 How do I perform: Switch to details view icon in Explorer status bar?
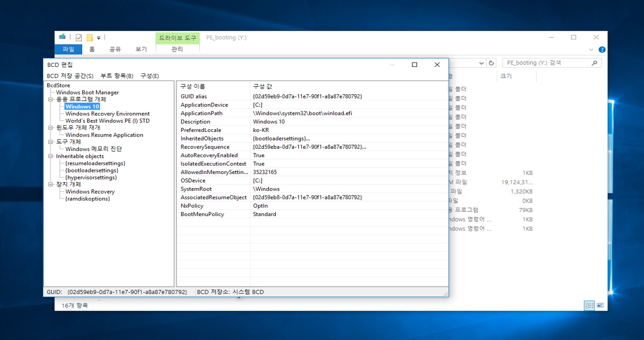point(589,305)
